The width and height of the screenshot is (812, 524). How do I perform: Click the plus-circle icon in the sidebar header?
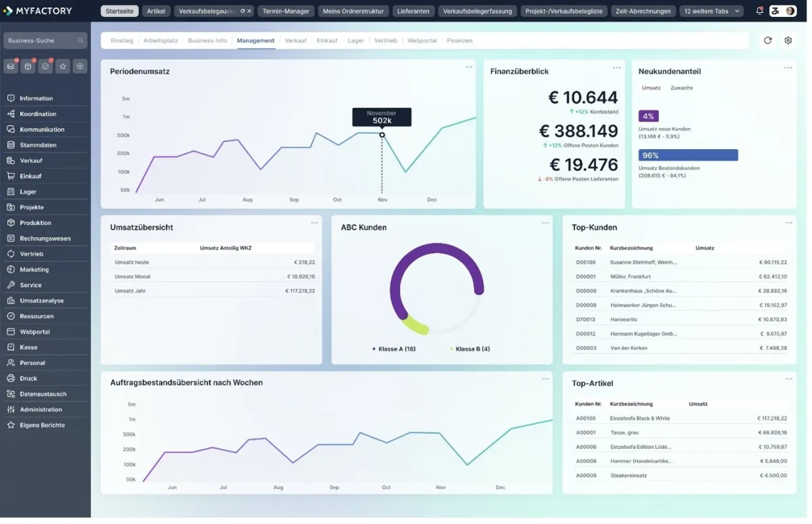point(80,66)
